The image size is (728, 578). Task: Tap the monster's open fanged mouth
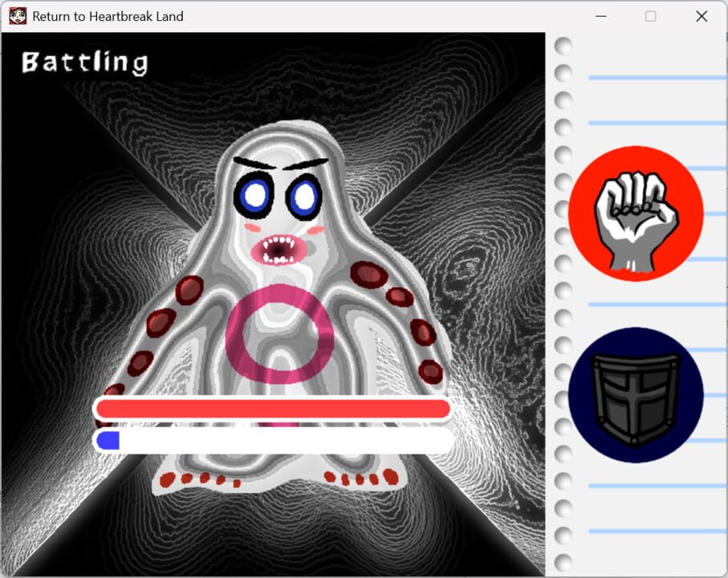pyautogui.click(x=277, y=250)
